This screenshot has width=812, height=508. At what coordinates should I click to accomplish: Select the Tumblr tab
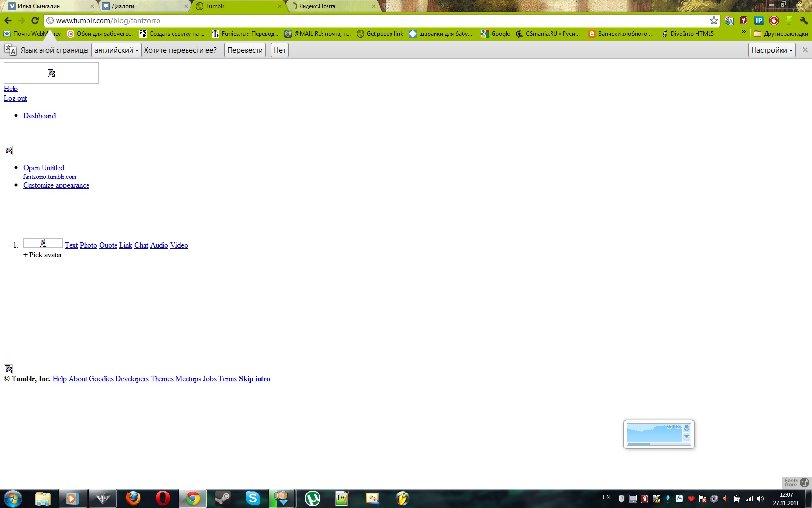238,6
